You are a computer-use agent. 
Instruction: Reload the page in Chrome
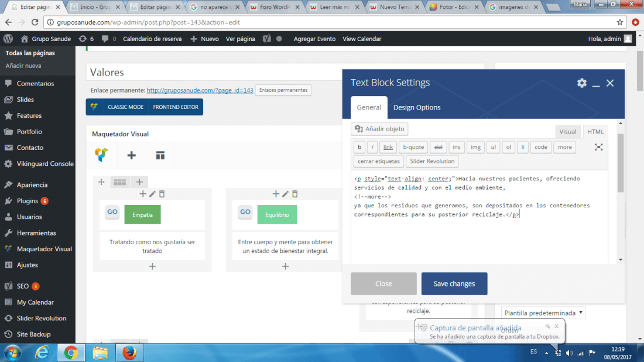(x=35, y=22)
